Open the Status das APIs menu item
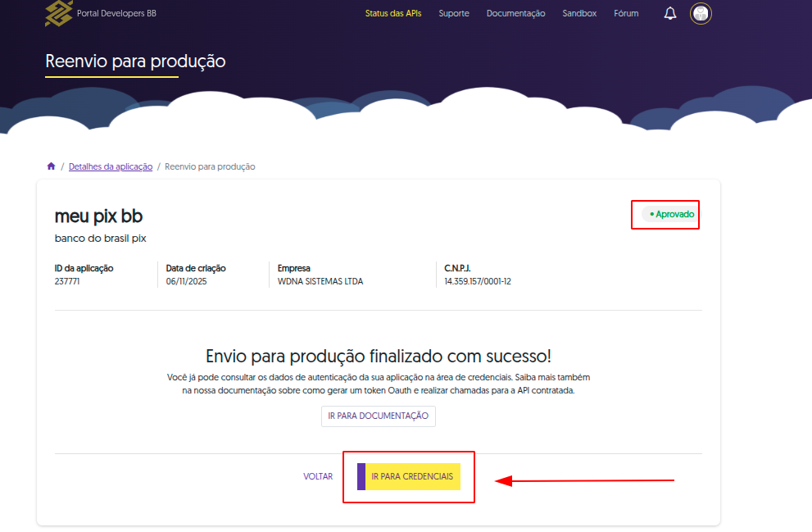This screenshot has width=812, height=532. coord(393,13)
